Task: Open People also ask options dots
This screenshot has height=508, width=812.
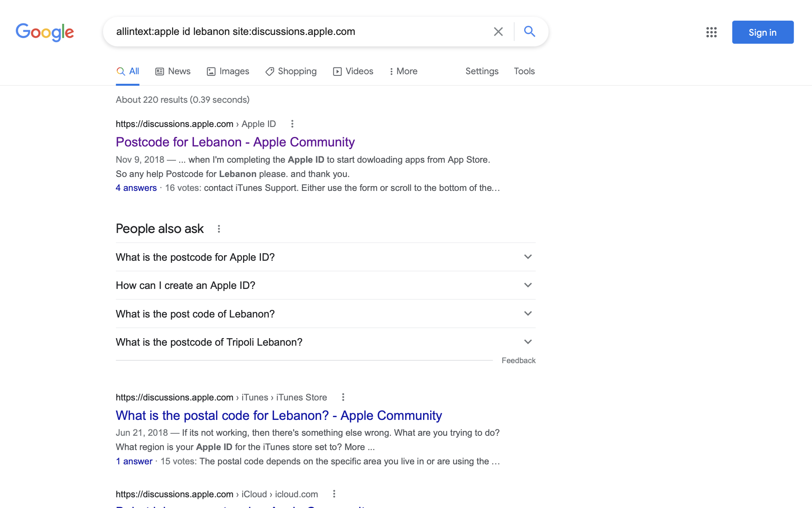Action: pyautogui.click(x=219, y=229)
